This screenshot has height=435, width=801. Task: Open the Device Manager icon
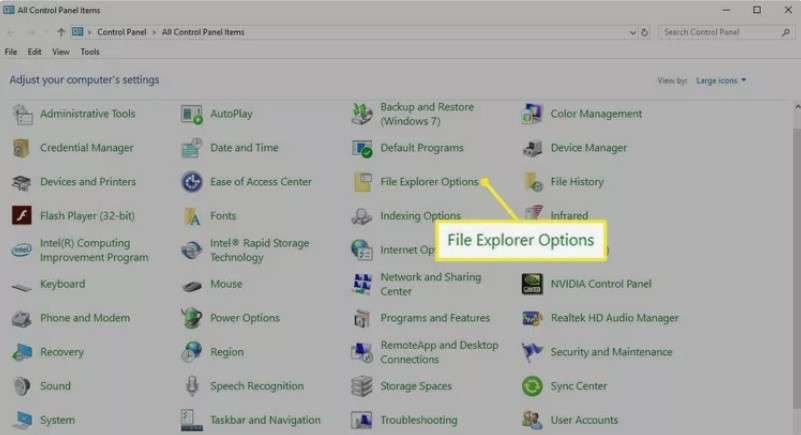pos(532,148)
